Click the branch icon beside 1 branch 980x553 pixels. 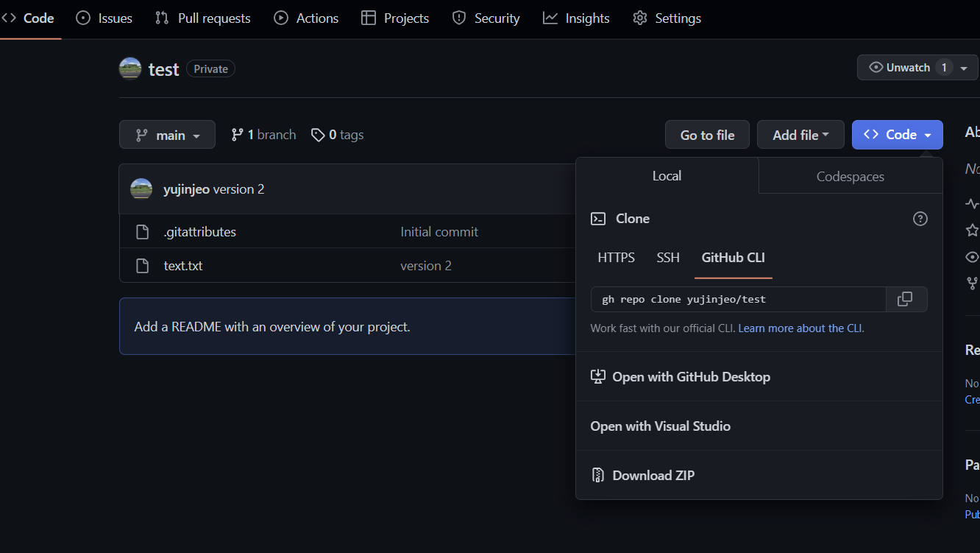[x=237, y=135]
